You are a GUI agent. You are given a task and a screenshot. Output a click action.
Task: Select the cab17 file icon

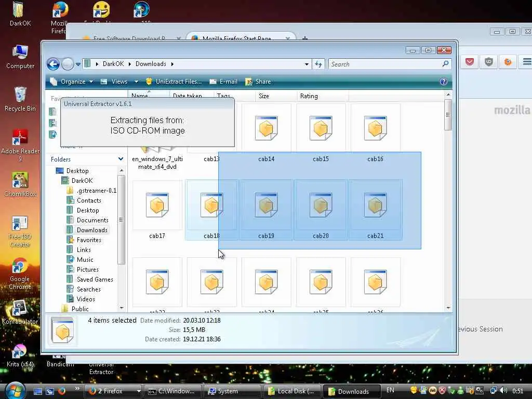pos(157,205)
